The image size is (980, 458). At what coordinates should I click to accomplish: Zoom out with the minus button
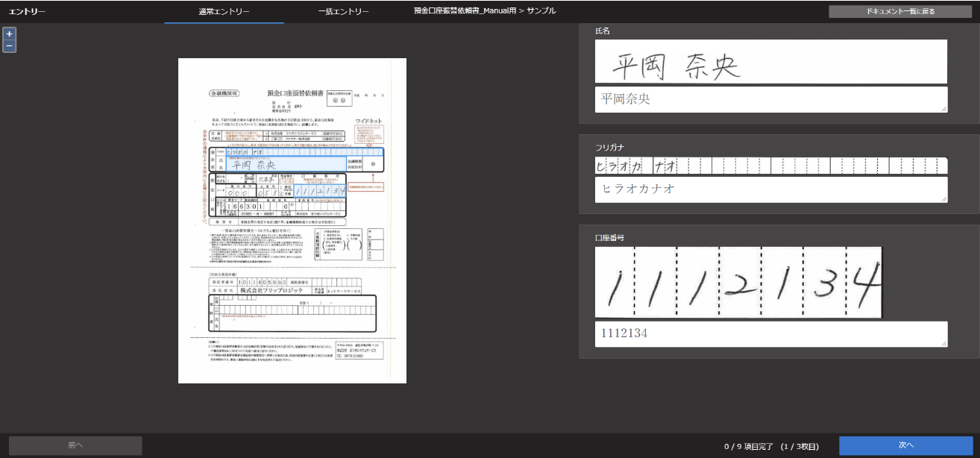[x=9, y=46]
